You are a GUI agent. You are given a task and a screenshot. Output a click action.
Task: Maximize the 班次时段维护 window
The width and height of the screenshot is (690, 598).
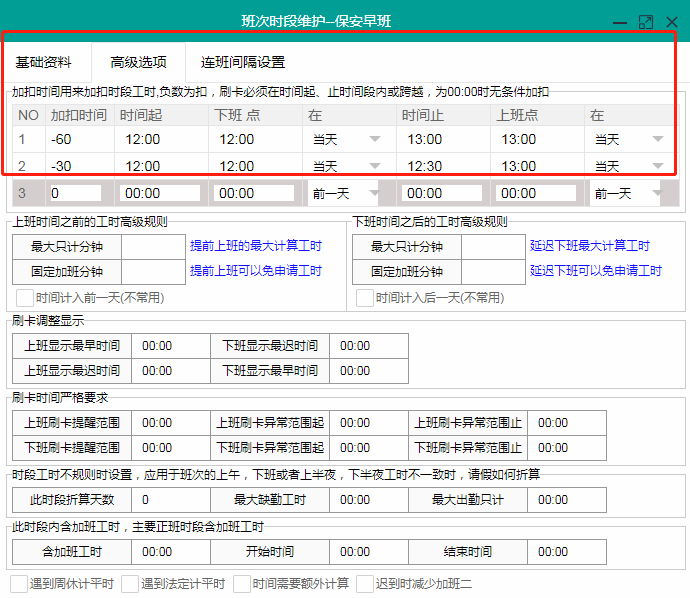coord(645,21)
